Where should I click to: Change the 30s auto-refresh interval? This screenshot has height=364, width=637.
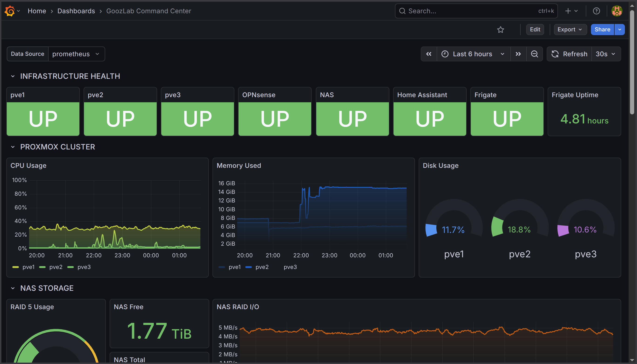coord(605,54)
